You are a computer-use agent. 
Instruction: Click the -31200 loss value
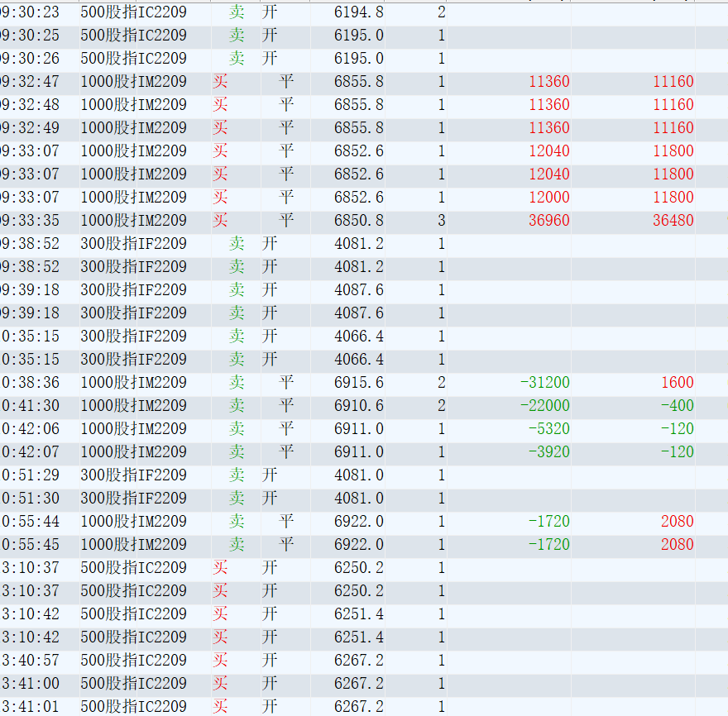tap(545, 383)
